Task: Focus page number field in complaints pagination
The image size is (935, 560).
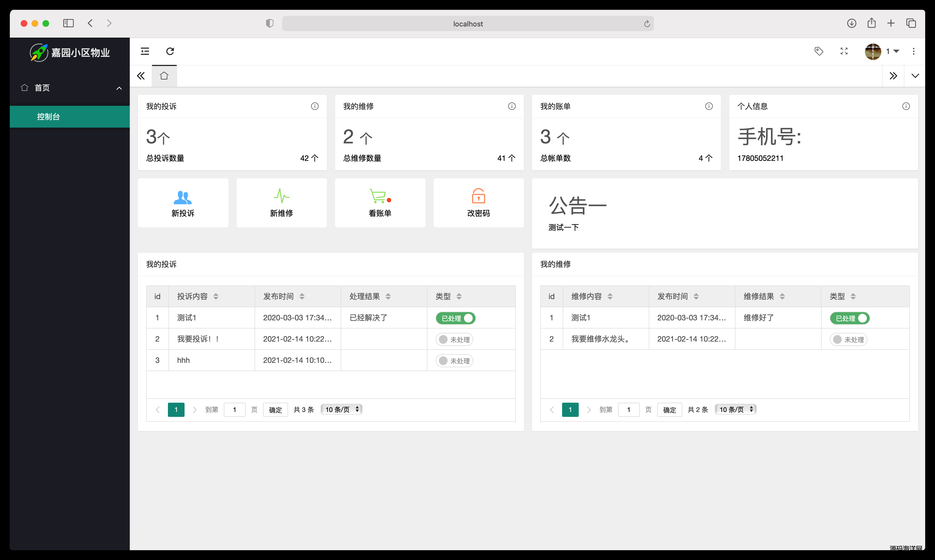Action: click(234, 410)
